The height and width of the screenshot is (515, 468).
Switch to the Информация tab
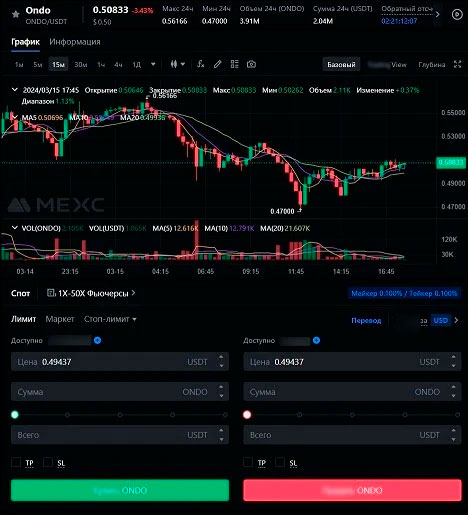click(x=75, y=42)
